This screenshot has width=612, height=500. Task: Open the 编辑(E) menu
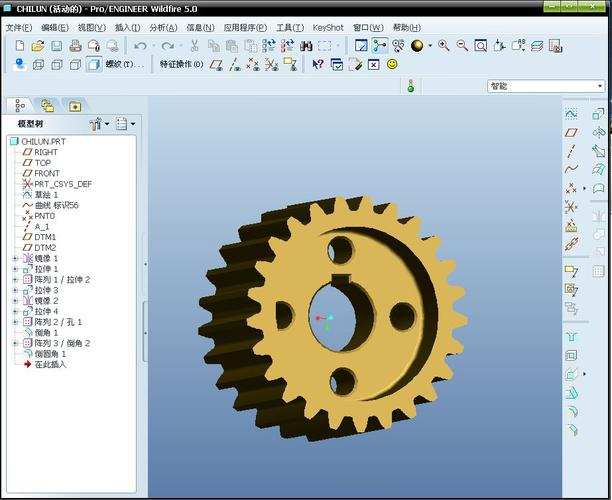pos(55,28)
